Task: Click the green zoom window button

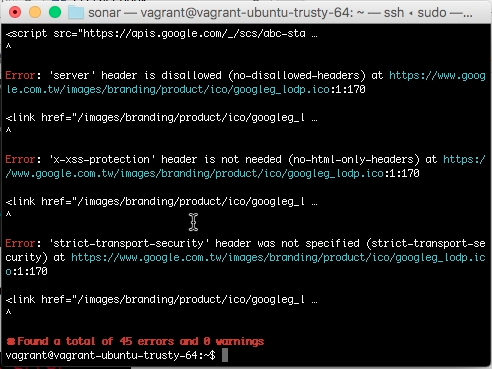Action: tap(55, 13)
